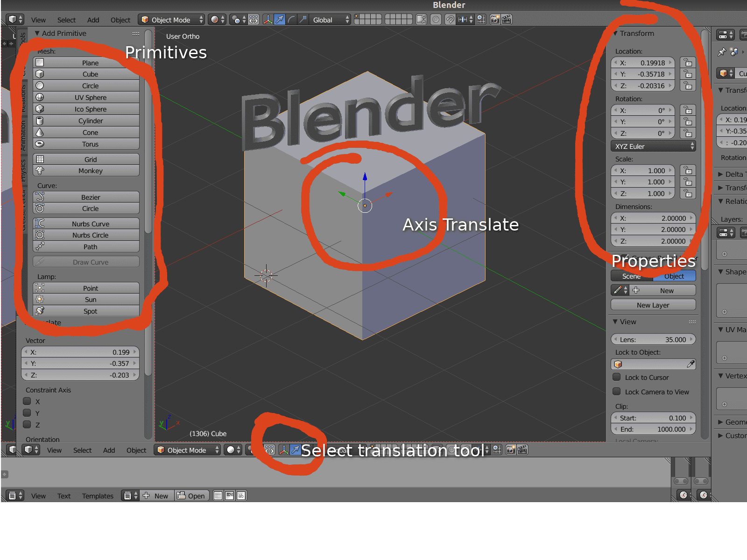
Task: Open the Object menu in top header
Action: (x=120, y=20)
